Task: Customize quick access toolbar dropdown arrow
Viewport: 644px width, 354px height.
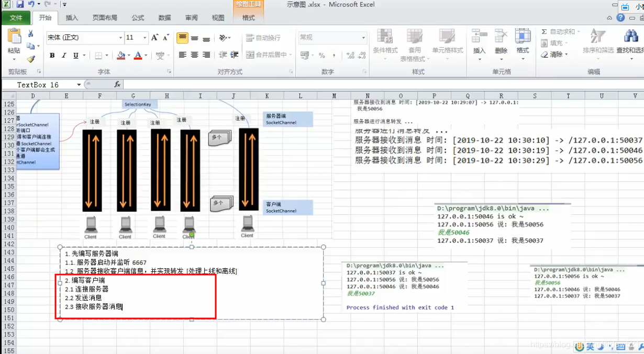Action: pyautogui.click(x=64, y=4)
